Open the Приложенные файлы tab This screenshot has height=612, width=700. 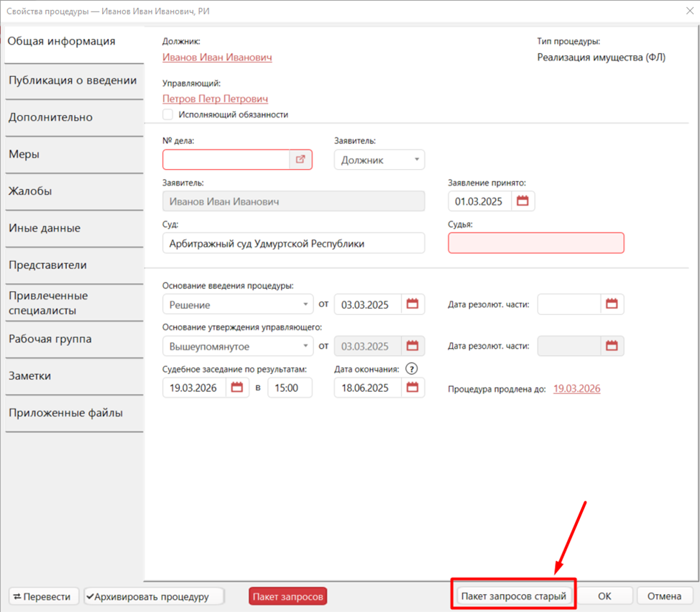(x=66, y=413)
